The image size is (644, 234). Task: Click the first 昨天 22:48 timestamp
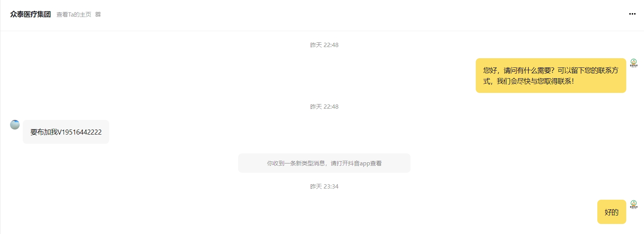324,45
